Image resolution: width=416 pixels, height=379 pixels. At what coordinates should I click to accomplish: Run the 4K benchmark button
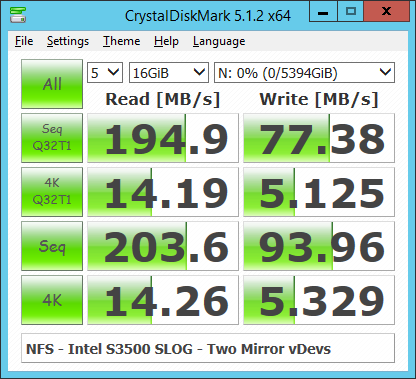pos(52,300)
